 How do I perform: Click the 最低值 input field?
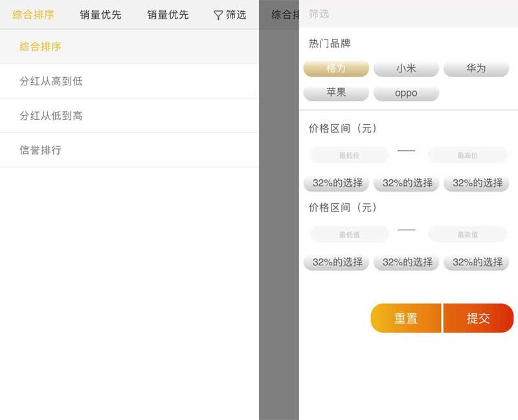349,234
